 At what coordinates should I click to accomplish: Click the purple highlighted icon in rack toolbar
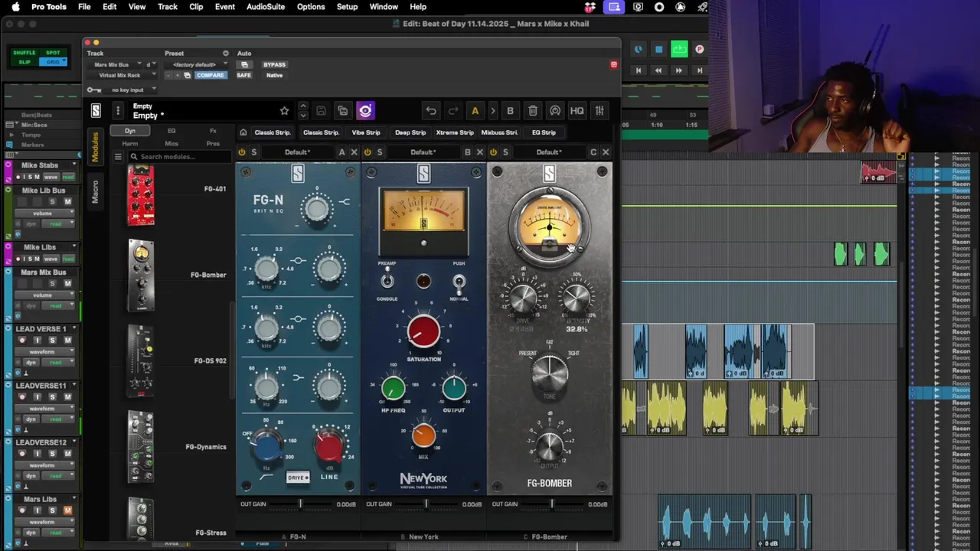click(x=365, y=111)
